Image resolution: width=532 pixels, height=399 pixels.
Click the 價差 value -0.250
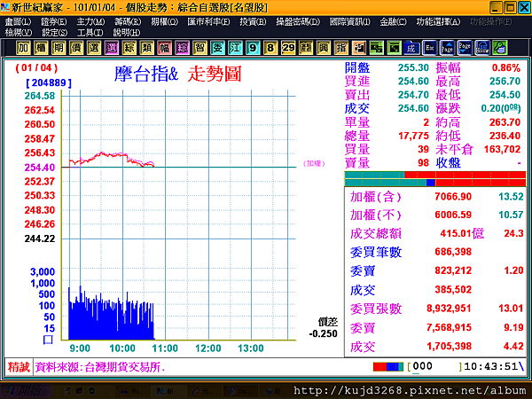click(x=323, y=333)
